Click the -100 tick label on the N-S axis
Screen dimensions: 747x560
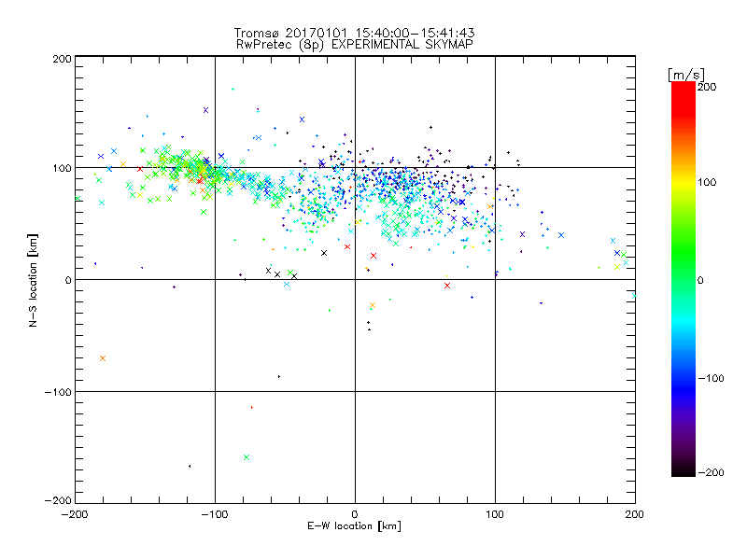(58, 392)
